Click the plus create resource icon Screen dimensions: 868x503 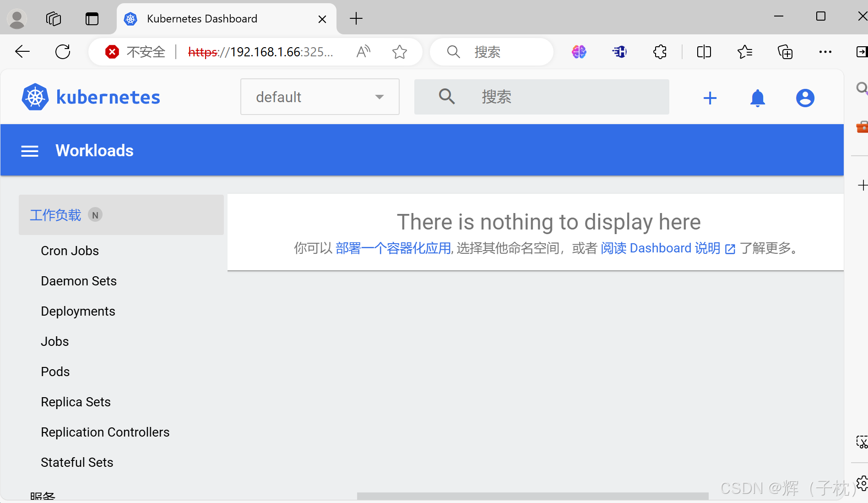click(x=710, y=98)
